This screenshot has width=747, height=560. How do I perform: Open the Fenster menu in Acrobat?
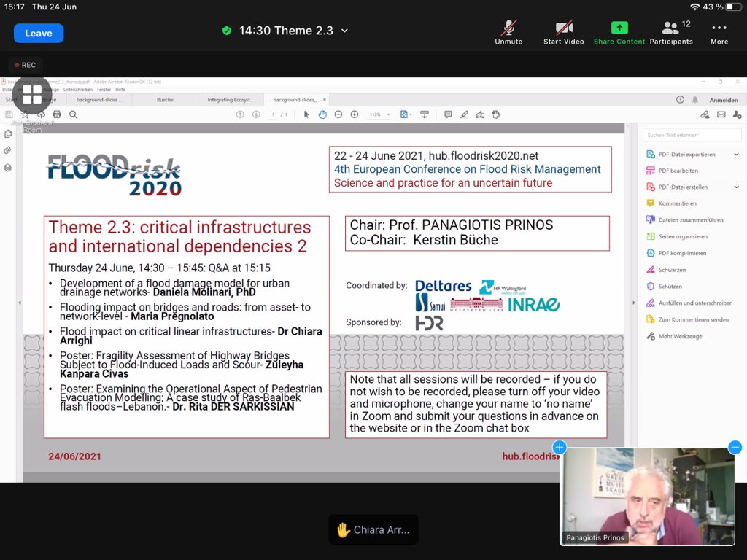[104, 90]
